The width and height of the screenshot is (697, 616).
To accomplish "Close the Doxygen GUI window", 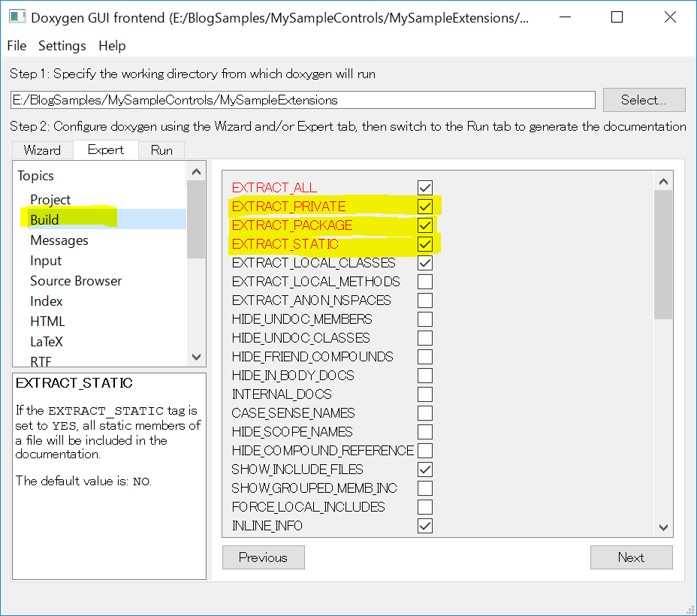I will 670,17.
